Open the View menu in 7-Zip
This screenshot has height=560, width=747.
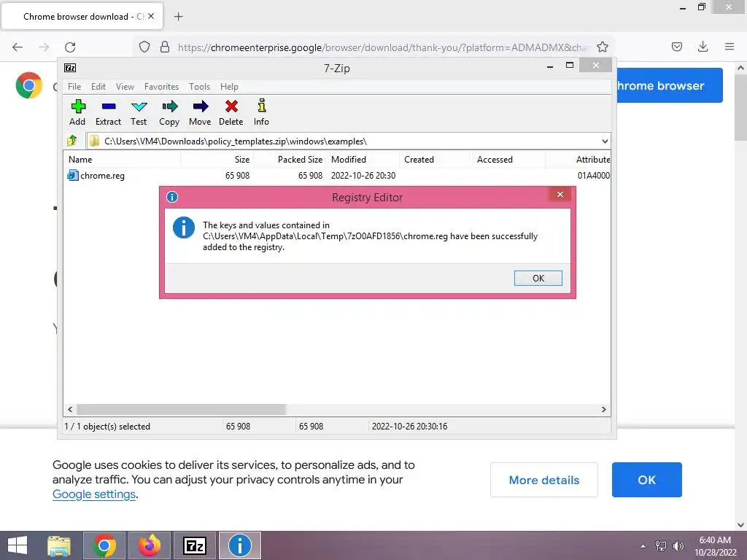click(x=125, y=87)
